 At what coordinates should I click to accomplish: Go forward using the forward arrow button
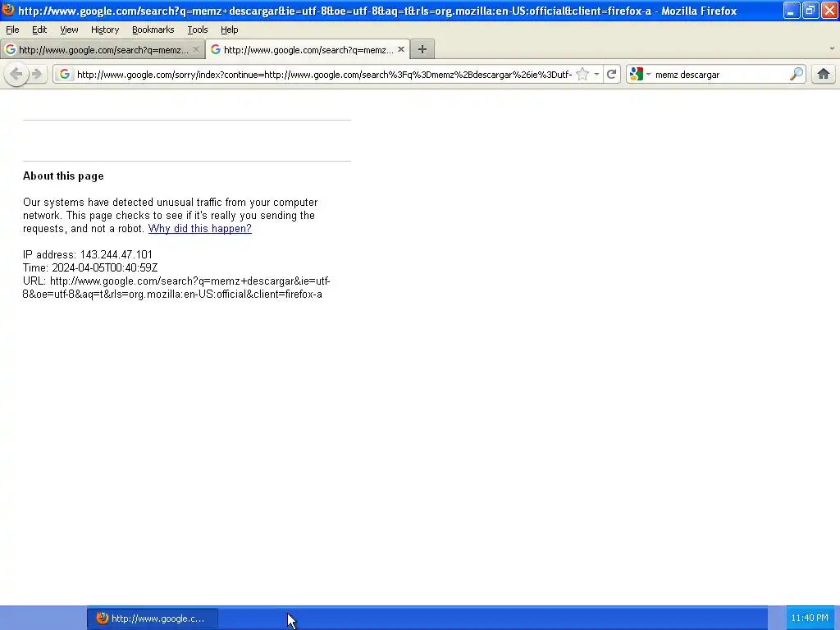tap(36, 74)
